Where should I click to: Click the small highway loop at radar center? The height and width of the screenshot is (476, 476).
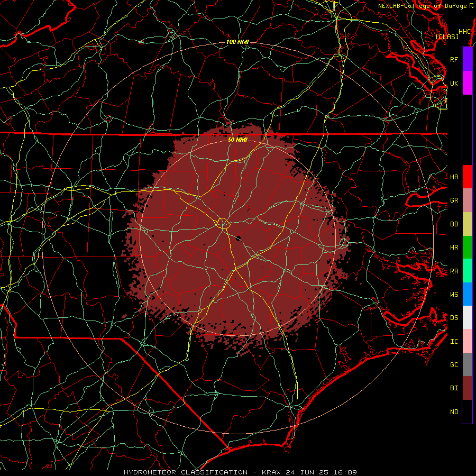[223, 223]
